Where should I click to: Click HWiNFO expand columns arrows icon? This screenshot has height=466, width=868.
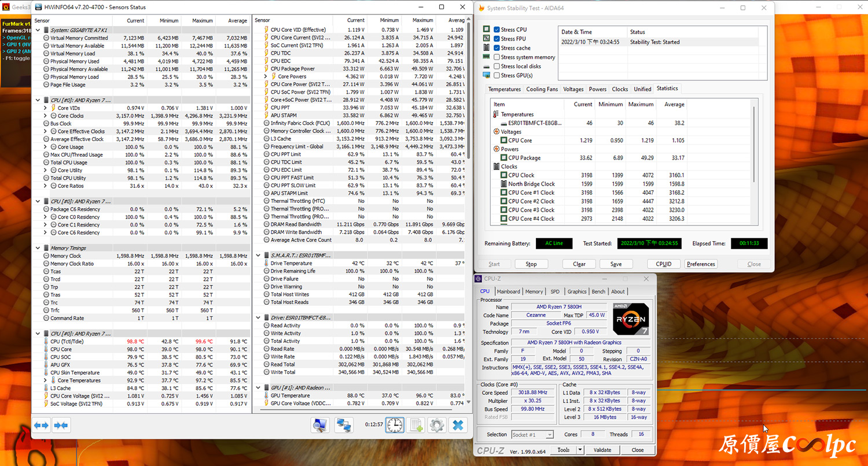[41, 426]
